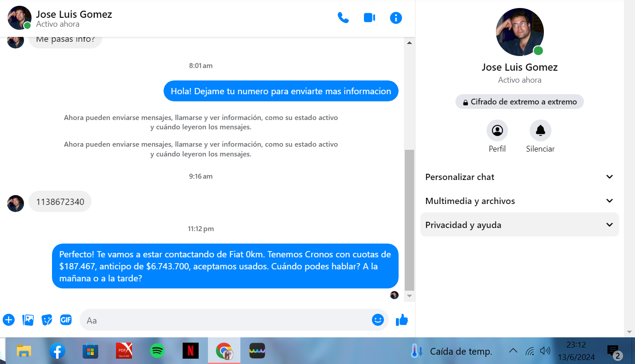Open the emoji picker in message box
Image resolution: width=635 pixels, height=364 pixels.
point(378,320)
